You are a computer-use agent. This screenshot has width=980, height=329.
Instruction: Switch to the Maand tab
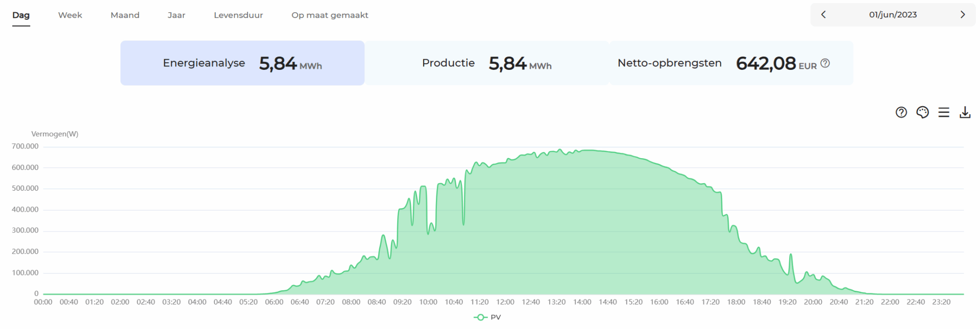click(x=125, y=15)
